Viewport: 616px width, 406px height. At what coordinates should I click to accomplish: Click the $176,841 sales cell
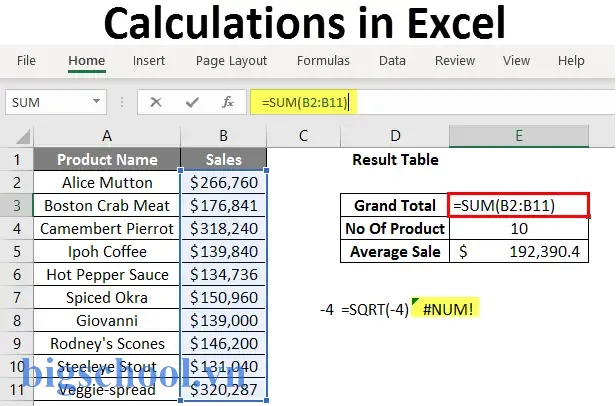point(224,205)
